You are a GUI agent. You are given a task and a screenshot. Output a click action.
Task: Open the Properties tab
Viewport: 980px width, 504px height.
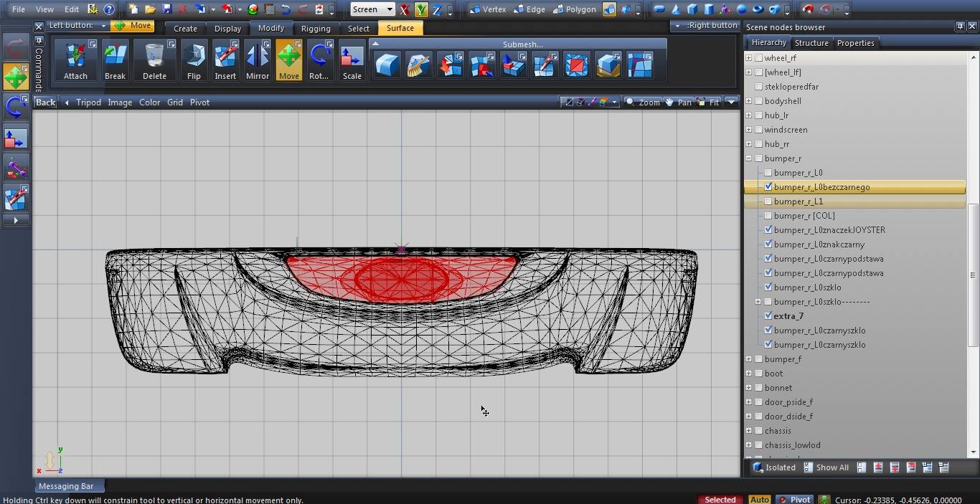(x=855, y=43)
